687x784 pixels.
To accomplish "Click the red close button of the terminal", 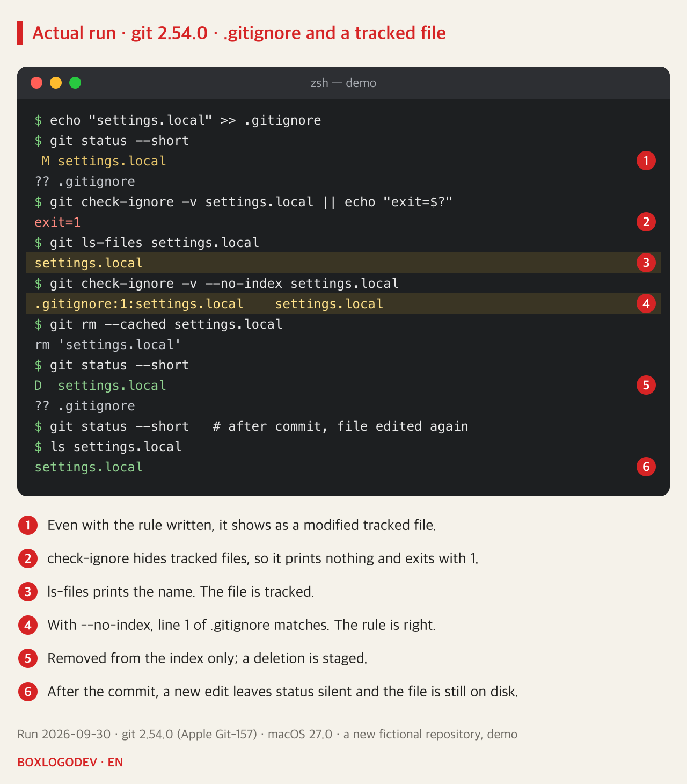I will pos(36,83).
